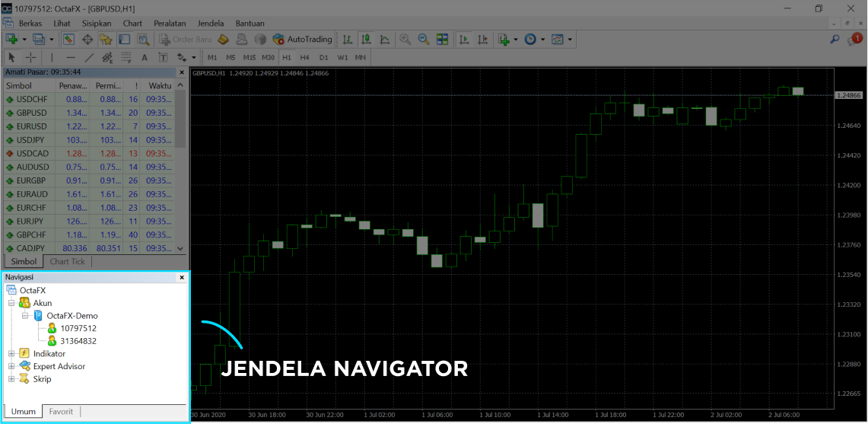Open the search magnifier icon

pos(834,39)
